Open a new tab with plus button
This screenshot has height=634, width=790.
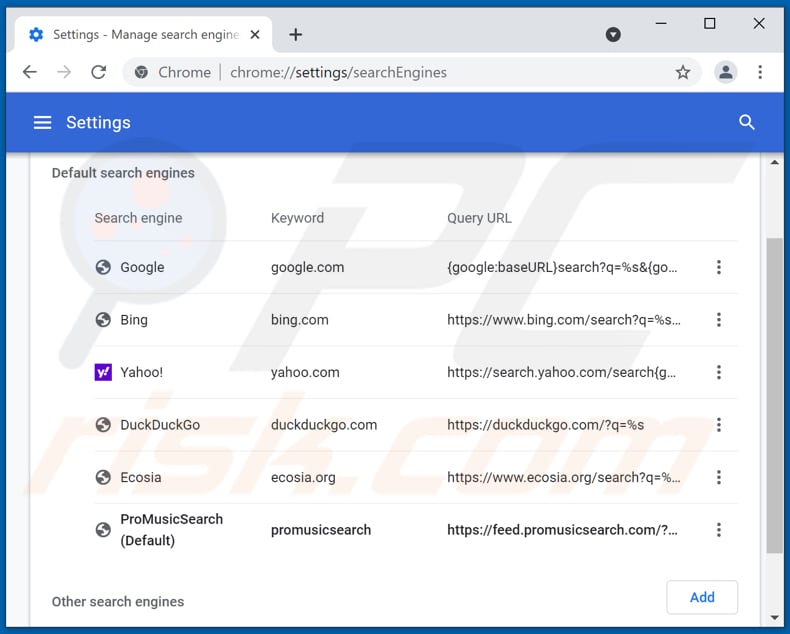pos(295,34)
